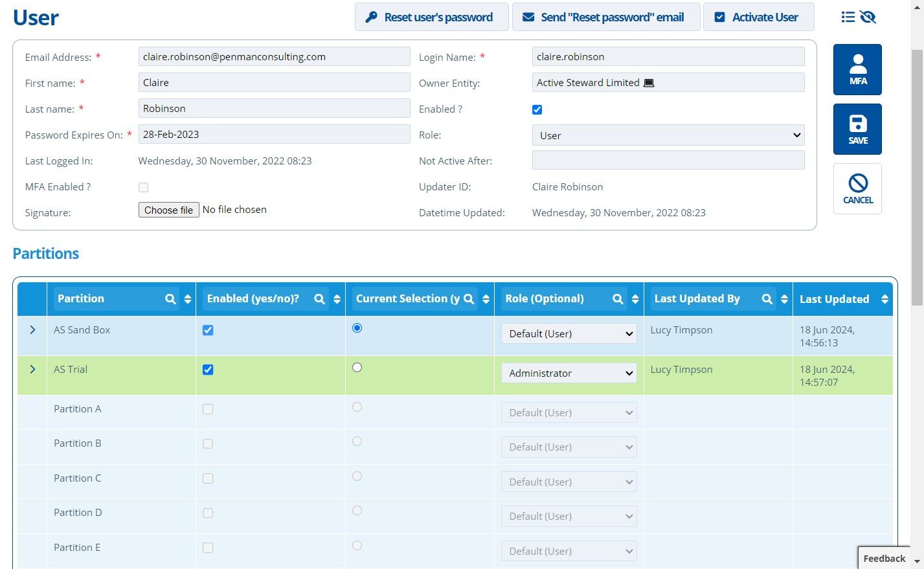Click the 'Partitions' section heading
Screen dimensions: 924x569
[46, 254]
